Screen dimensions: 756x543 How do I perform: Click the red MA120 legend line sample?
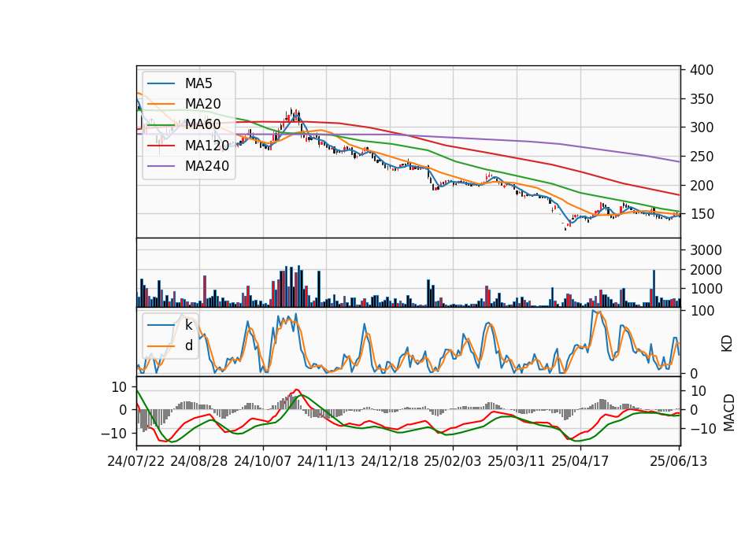(x=161, y=145)
